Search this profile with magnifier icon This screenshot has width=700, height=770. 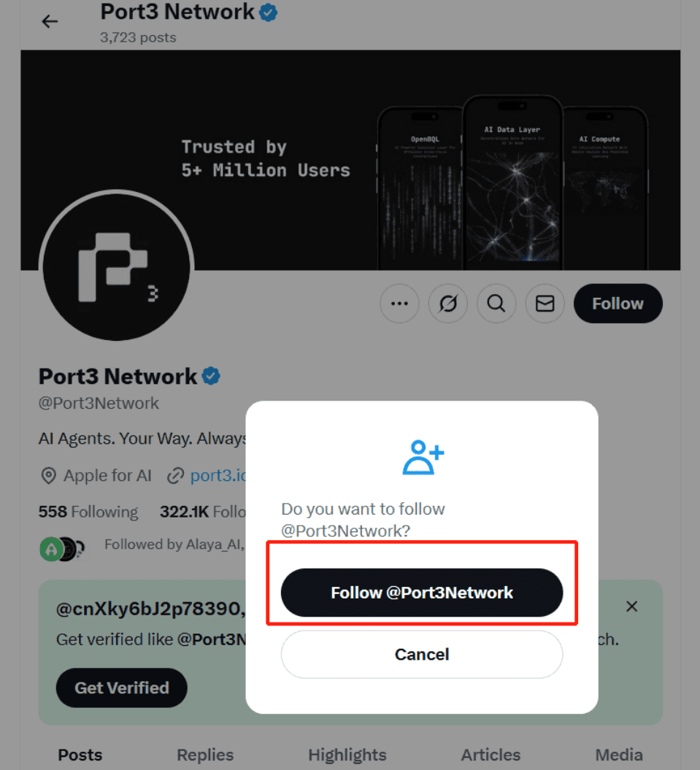pos(496,304)
